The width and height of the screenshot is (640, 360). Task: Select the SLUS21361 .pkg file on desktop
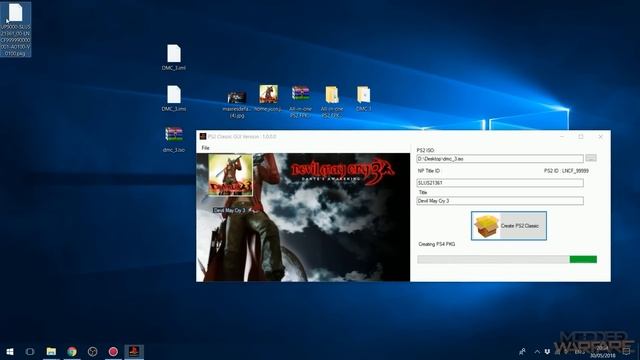16,29
